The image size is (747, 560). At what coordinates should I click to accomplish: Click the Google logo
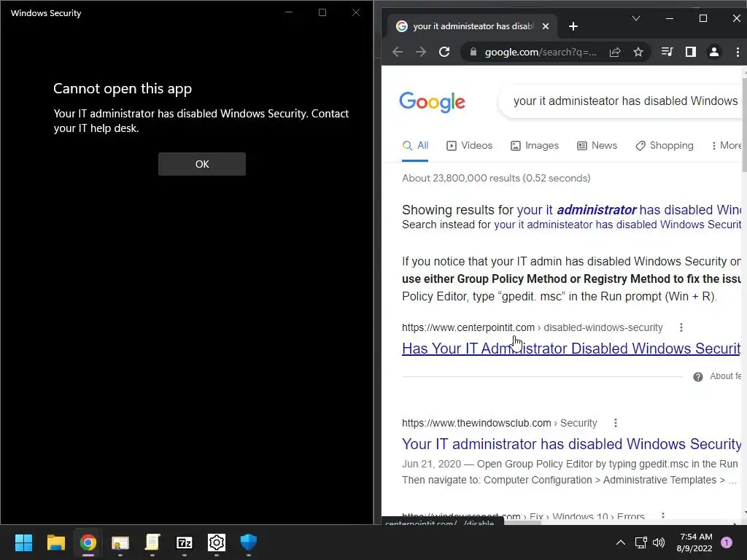432,101
